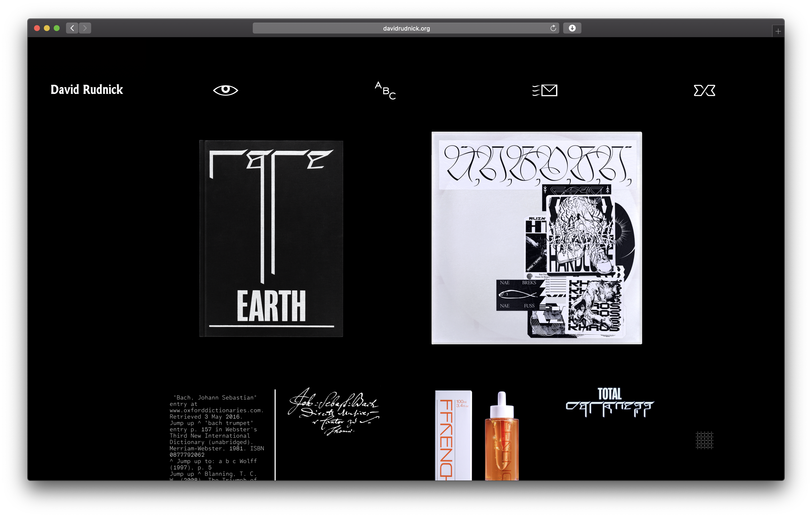Click the angular symbol icon in the nav
Image resolution: width=812 pixels, height=517 pixels.
pos(704,90)
